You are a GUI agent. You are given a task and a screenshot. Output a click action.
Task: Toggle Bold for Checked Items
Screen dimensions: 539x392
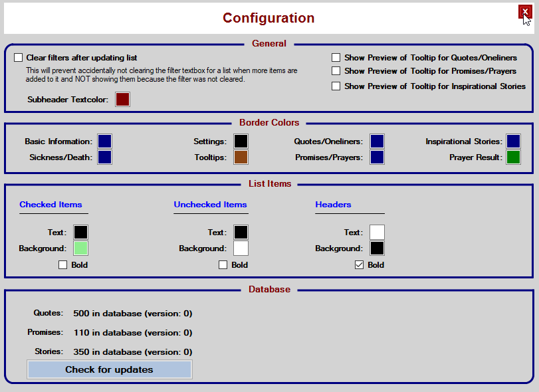(63, 265)
